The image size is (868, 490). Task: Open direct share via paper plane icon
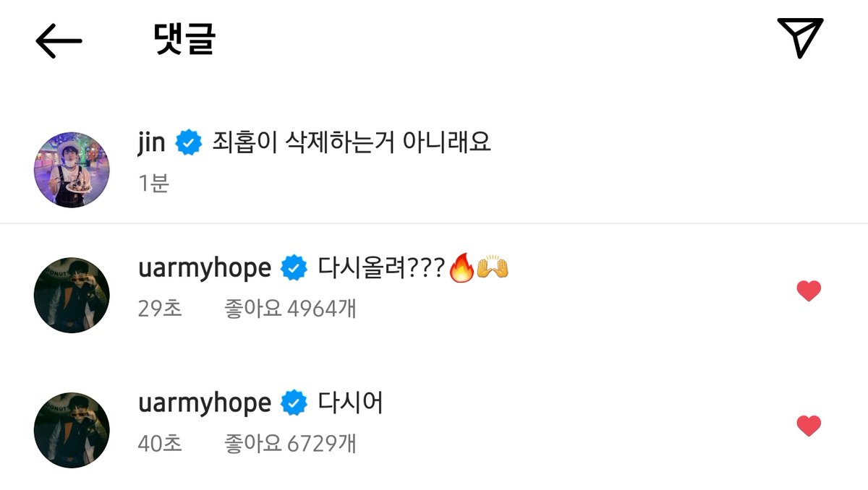point(800,37)
